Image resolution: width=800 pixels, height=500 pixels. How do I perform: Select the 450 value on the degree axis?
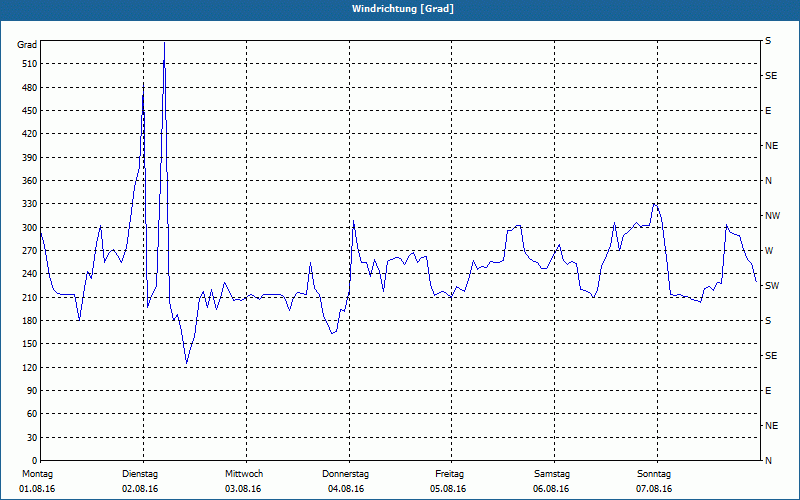30,111
